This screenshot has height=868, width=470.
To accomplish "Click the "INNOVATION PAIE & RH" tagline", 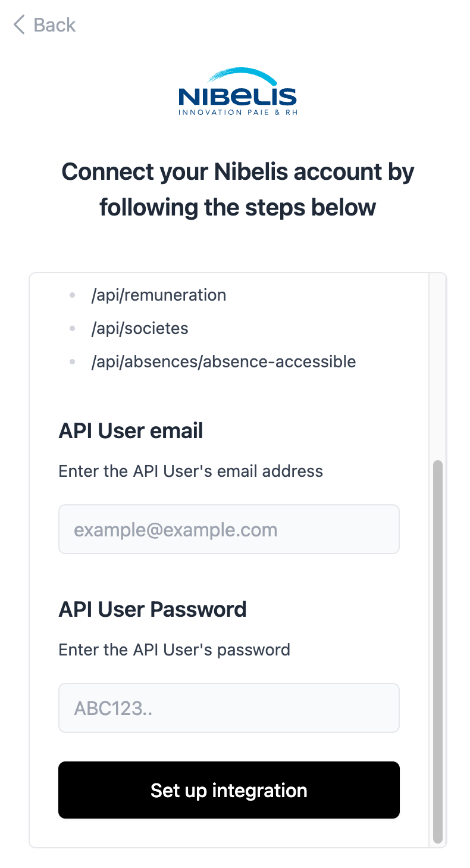I will [237, 112].
